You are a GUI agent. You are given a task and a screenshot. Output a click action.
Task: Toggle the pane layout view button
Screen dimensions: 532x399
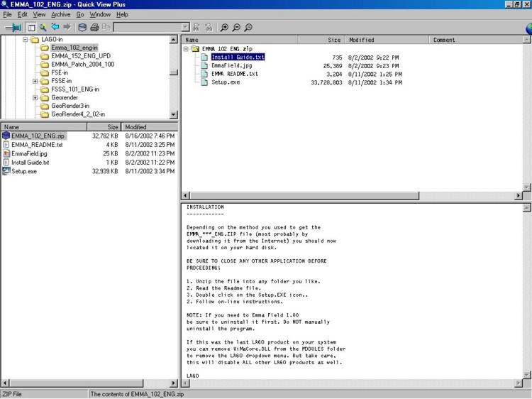tap(31, 28)
